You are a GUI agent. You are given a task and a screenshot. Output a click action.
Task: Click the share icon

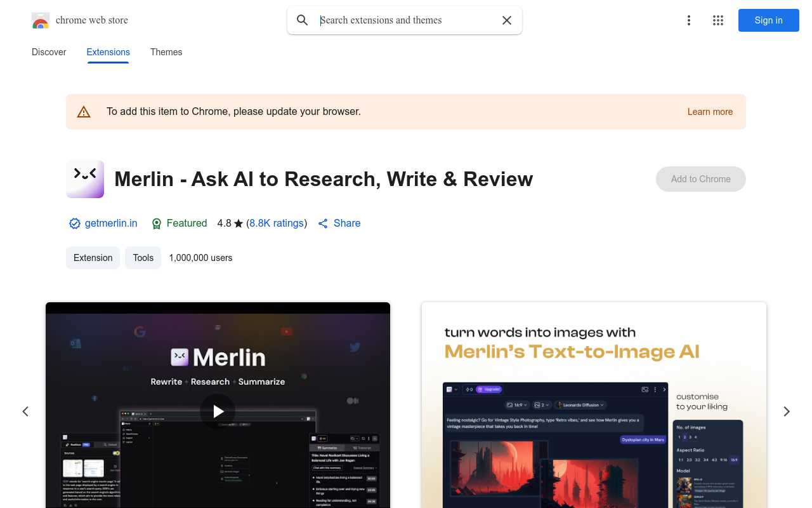(323, 224)
